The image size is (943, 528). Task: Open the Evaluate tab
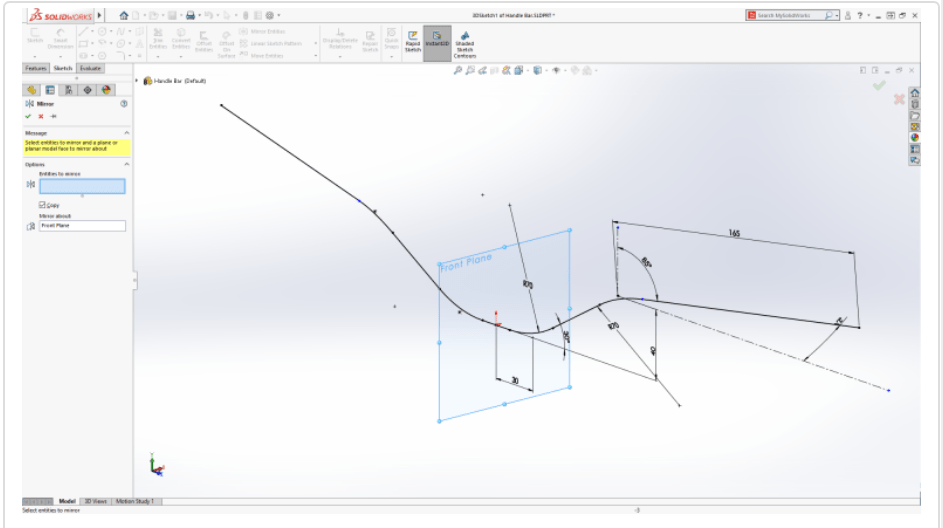click(90, 68)
